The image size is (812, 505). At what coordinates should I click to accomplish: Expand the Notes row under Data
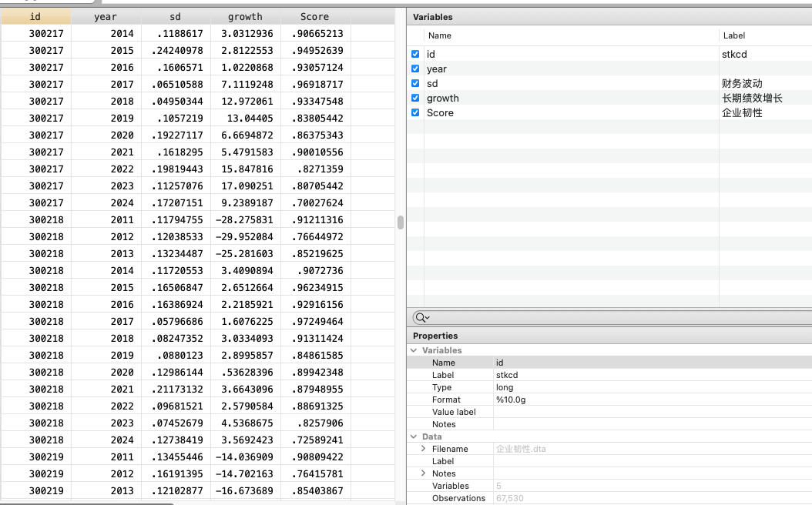424,473
